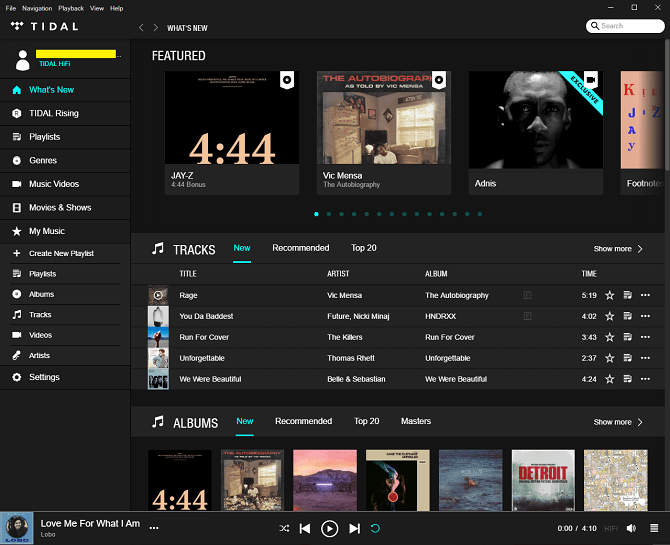Image resolution: width=670 pixels, height=545 pixels.
Task: Open TIDAL HIFI user profile
Action: coord(65,59)
